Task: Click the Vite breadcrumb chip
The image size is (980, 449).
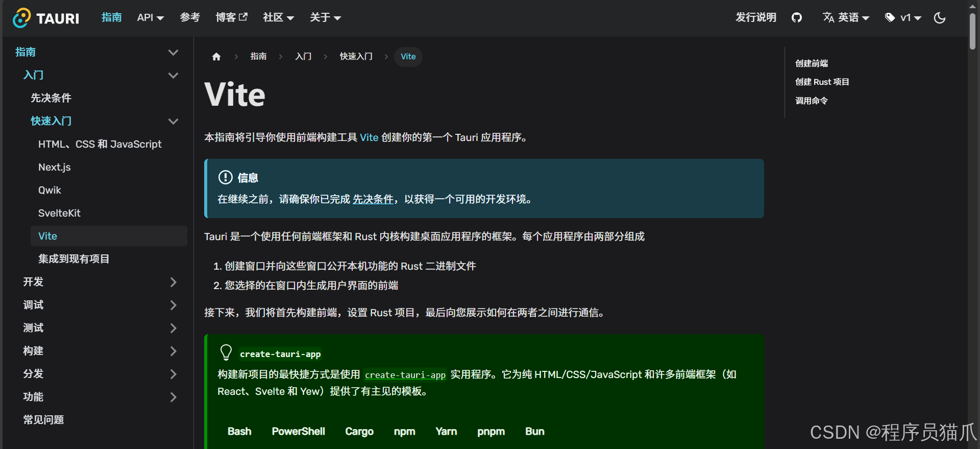Action: (408, 57)
